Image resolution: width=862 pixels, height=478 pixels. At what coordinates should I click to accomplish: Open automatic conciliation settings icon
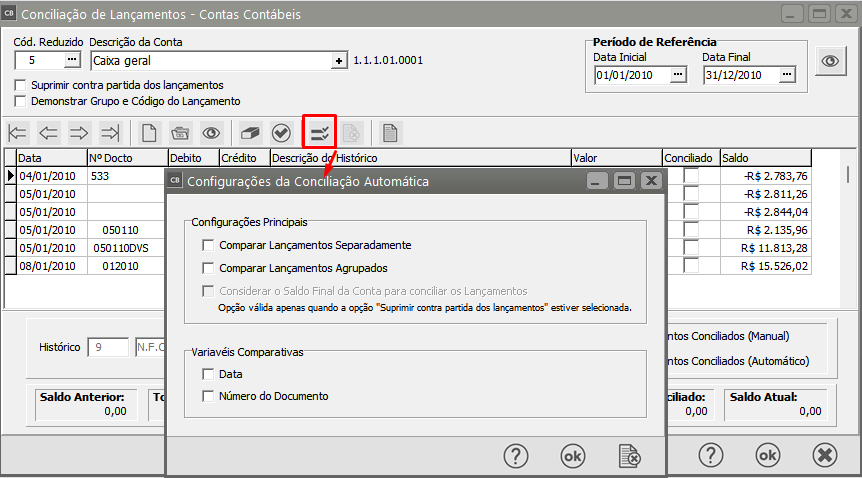coord(319,132)
